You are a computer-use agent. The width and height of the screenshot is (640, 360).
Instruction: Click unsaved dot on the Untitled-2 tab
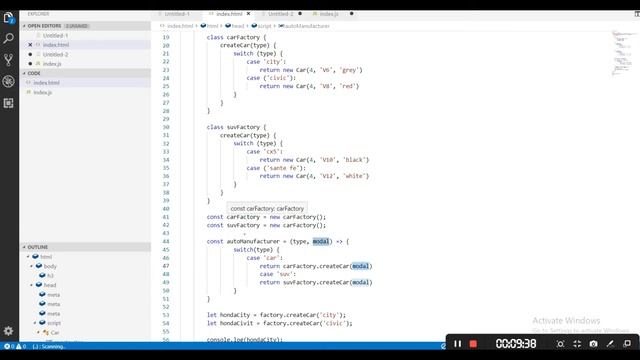pyautogui.click(x=300, y=14)
